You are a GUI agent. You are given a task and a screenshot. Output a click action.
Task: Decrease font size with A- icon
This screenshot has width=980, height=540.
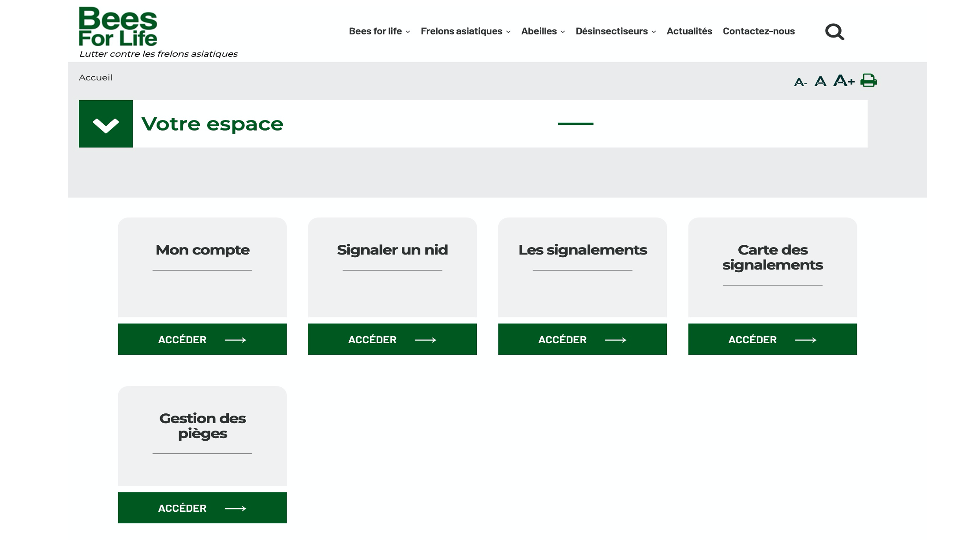click(x=800, y=82)
